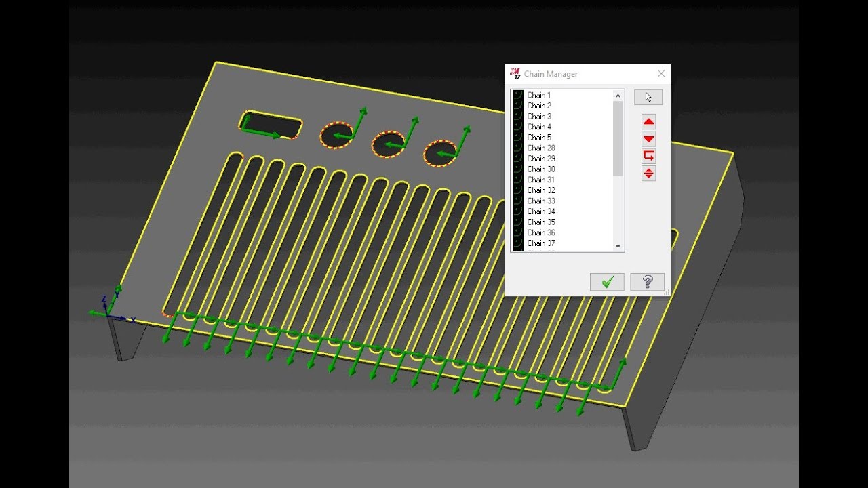868x488 pixels.
Task: Select Chain 3 in the list
Action: (x=539, y=117)
